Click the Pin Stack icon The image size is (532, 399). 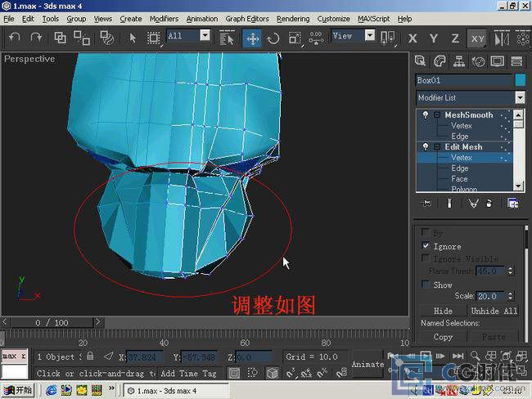[x=426, y=203]
